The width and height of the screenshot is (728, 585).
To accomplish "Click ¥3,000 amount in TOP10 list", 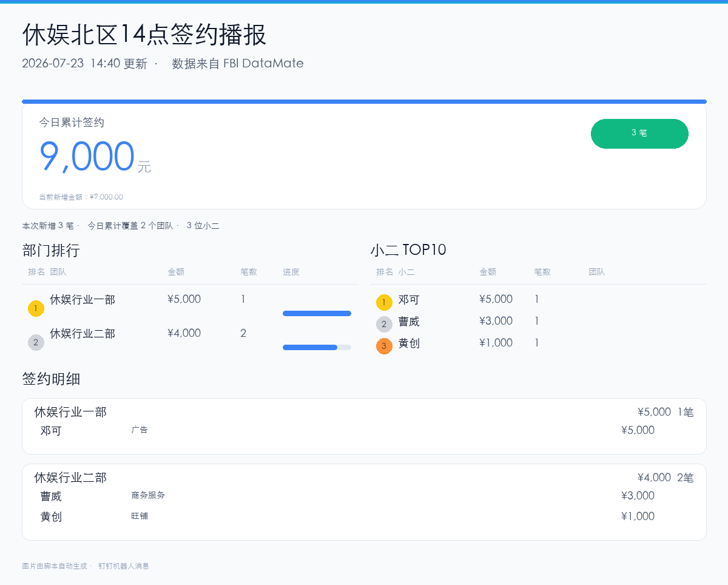I will click(496, 321).
